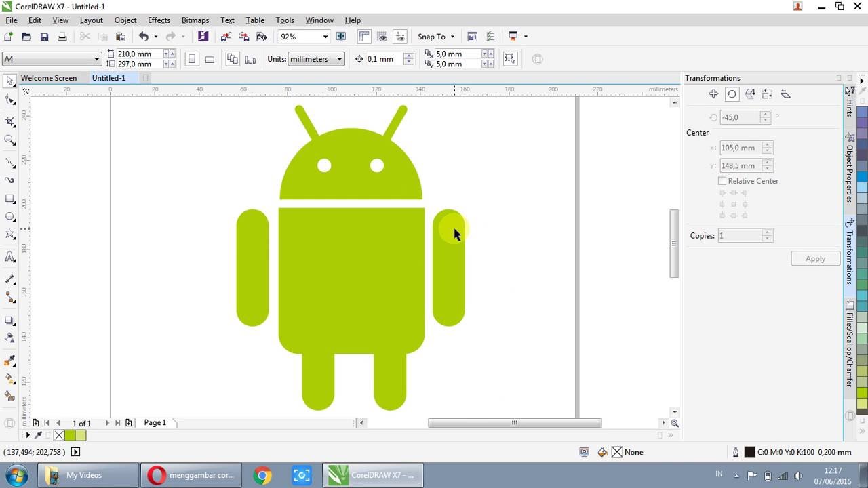Screen dimensions: 868x488
Task: Toggle Show Grid
Action: click(382, 37)
